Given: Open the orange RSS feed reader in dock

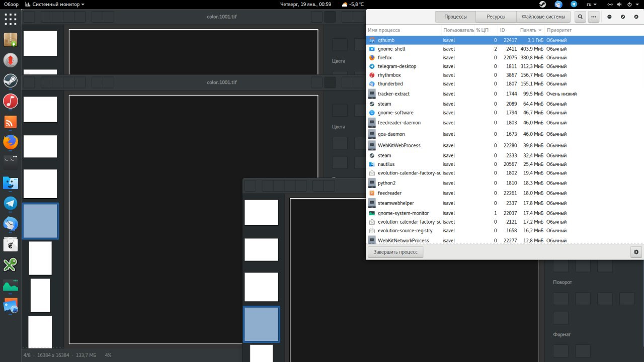Looking at the screenshot, I should click(11, 122).
